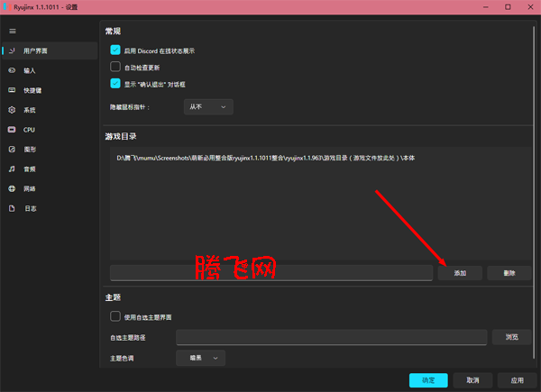Show the 日志 settings page
The height and width of the screenshot is (392, 541).
coord(50,208)
